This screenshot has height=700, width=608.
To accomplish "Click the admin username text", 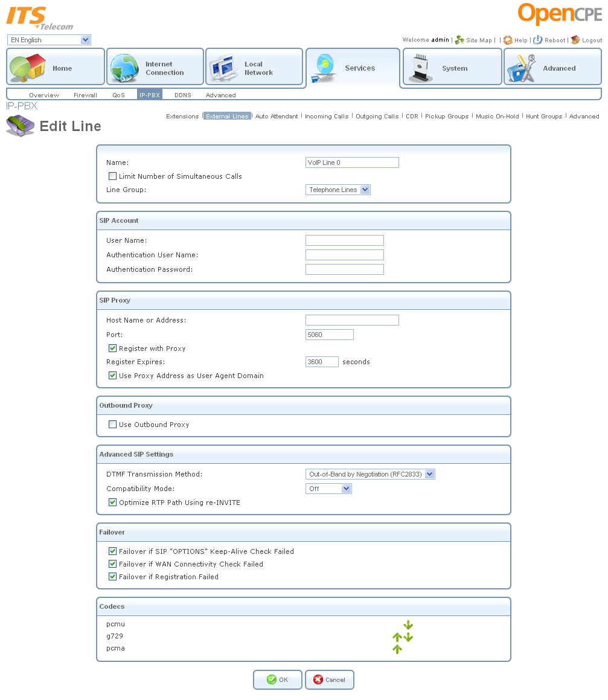I will point(440,40).
